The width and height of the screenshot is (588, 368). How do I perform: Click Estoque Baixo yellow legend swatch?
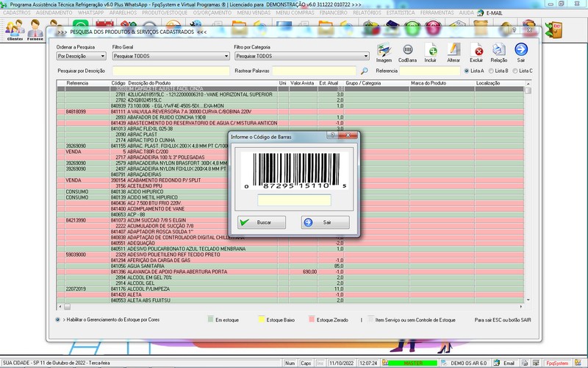[262, 319]
